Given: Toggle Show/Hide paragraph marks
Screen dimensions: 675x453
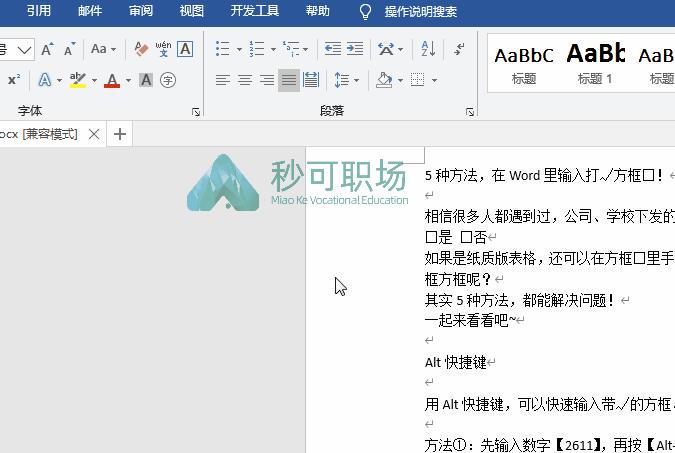Looking at the screenshot, I should [459, 49].
